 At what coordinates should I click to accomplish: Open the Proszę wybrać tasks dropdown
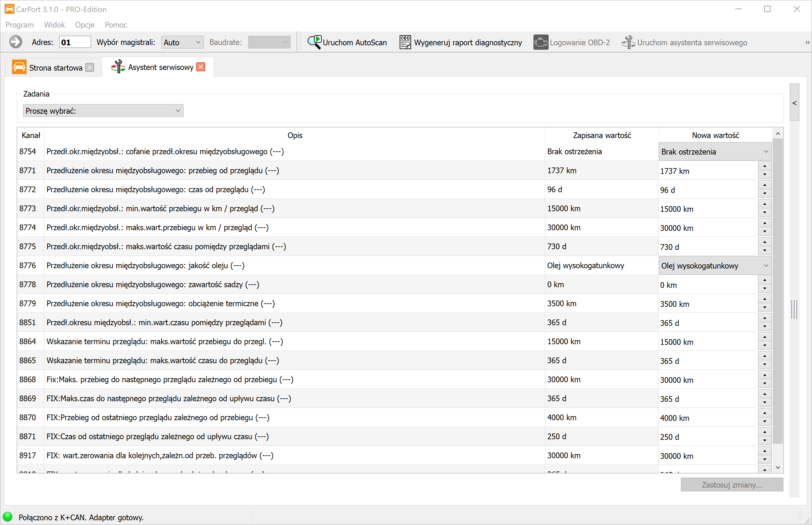click(x=103, y=111)
